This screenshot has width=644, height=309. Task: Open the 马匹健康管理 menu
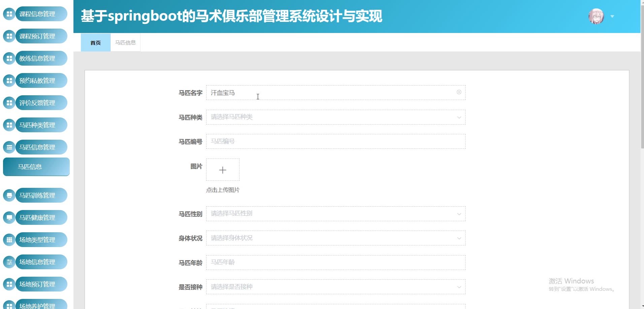tap(41, 217)
